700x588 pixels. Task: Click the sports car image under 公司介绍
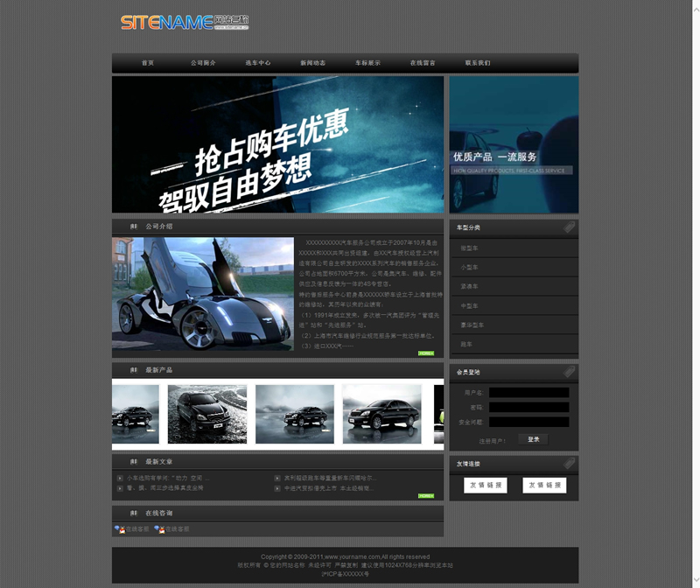(x=203, y=293)
